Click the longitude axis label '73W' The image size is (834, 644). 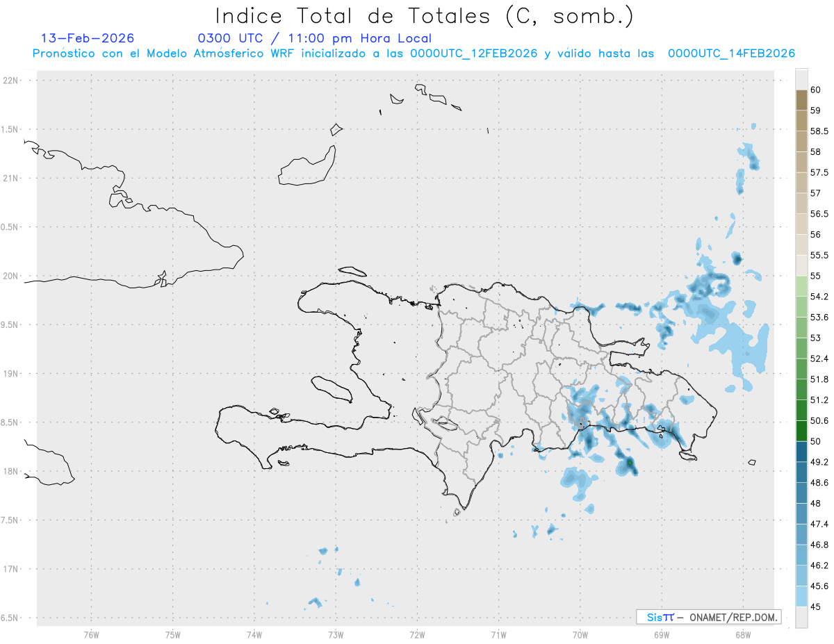[x=336, y=635]
